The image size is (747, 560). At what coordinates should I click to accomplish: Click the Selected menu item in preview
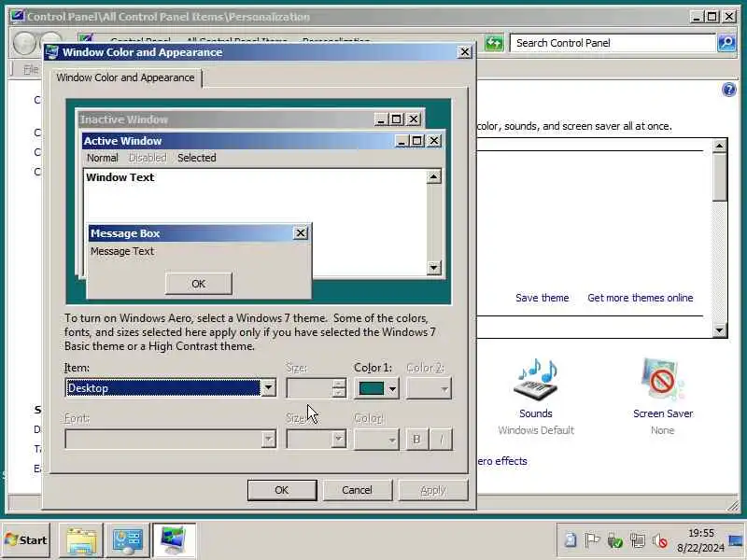(197, 158)
